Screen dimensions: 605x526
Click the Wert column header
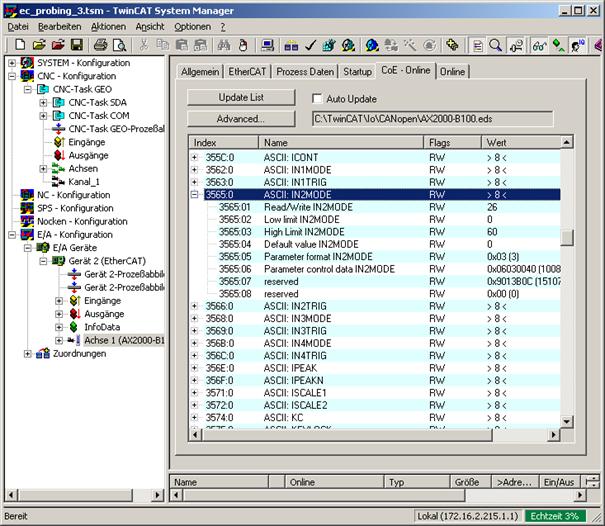pos(521,143)
